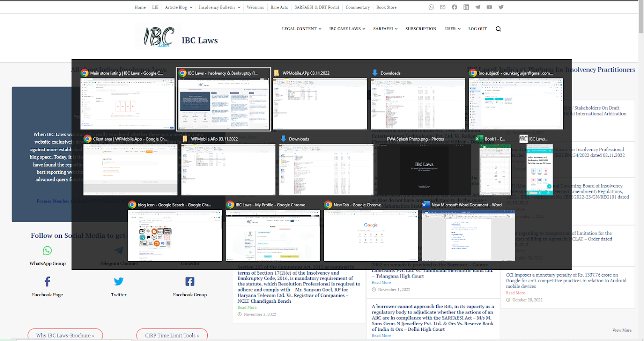Click the Facebook Group icon
The height and width of the screenshot is (341, 644).
point(190,281)
